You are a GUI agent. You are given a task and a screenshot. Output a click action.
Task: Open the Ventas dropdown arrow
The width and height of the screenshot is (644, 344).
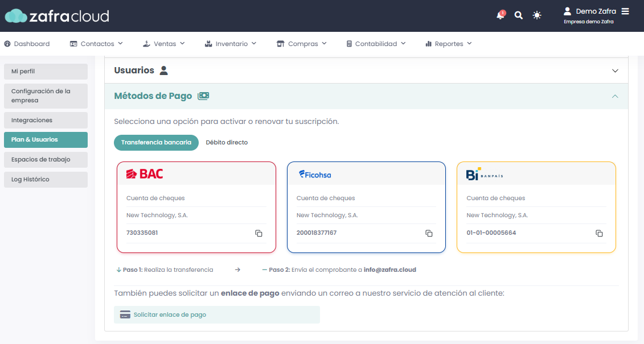point(182,43)
